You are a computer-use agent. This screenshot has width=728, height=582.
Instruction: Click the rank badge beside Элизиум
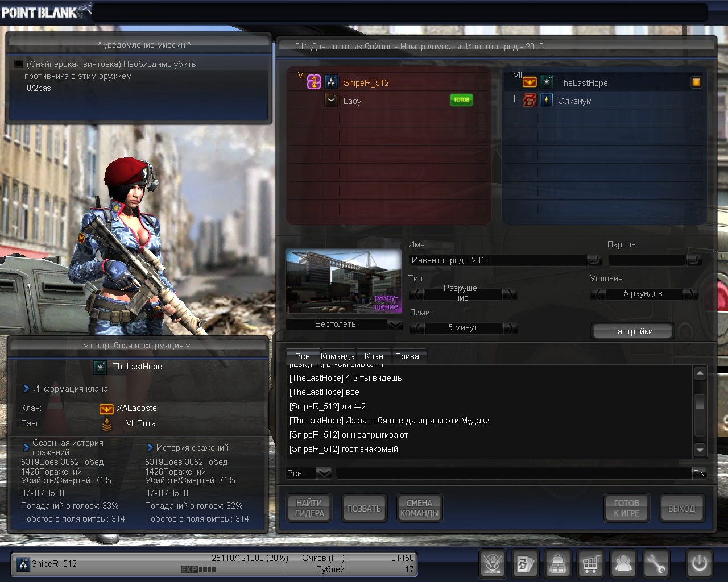tap(547, 101)
